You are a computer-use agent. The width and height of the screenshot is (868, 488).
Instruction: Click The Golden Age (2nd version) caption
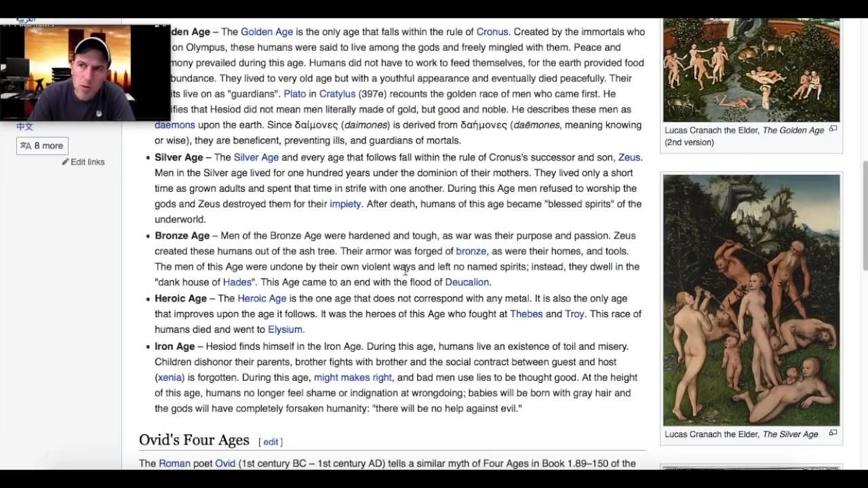(744, 136)
